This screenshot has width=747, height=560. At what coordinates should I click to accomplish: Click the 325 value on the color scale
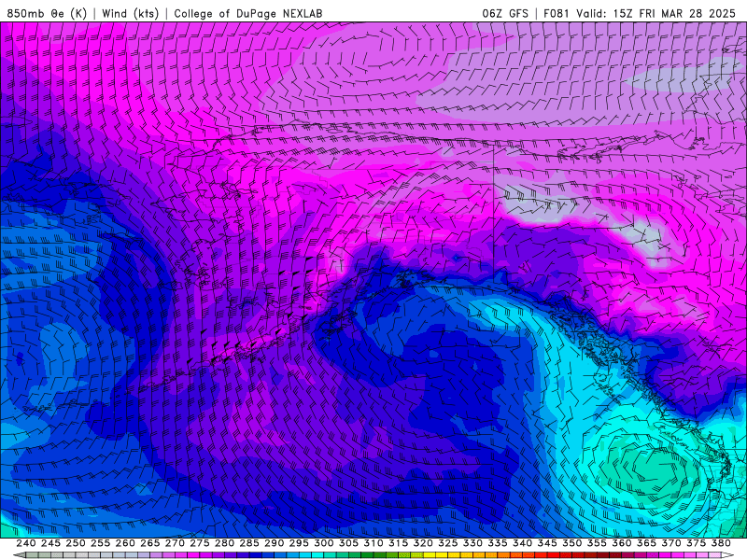[x=448, y=543]
